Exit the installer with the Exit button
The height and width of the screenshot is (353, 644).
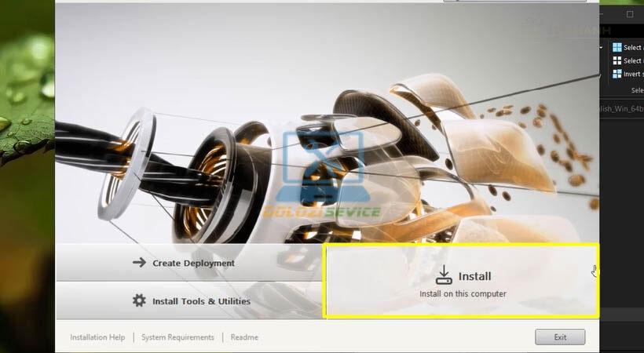click(x=560, y=337)
